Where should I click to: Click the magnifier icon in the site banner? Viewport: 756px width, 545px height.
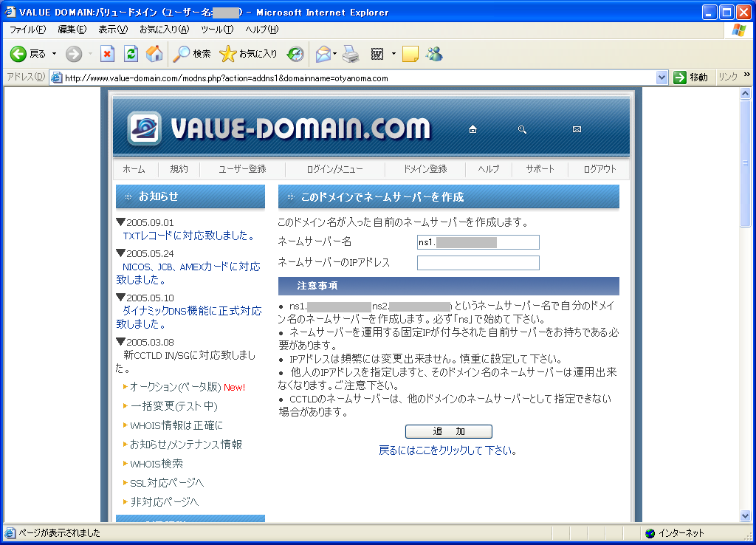(522, 129)
